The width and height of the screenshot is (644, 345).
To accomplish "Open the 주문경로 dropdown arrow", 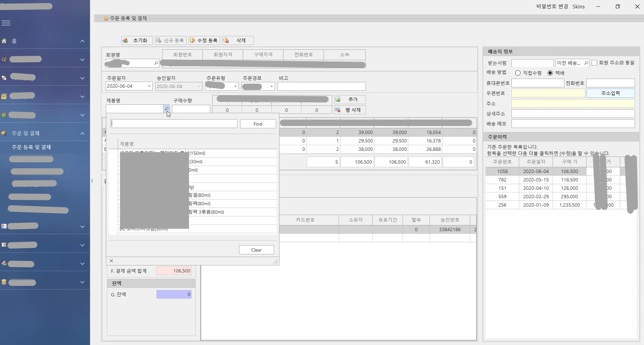I will click(271, 87).
